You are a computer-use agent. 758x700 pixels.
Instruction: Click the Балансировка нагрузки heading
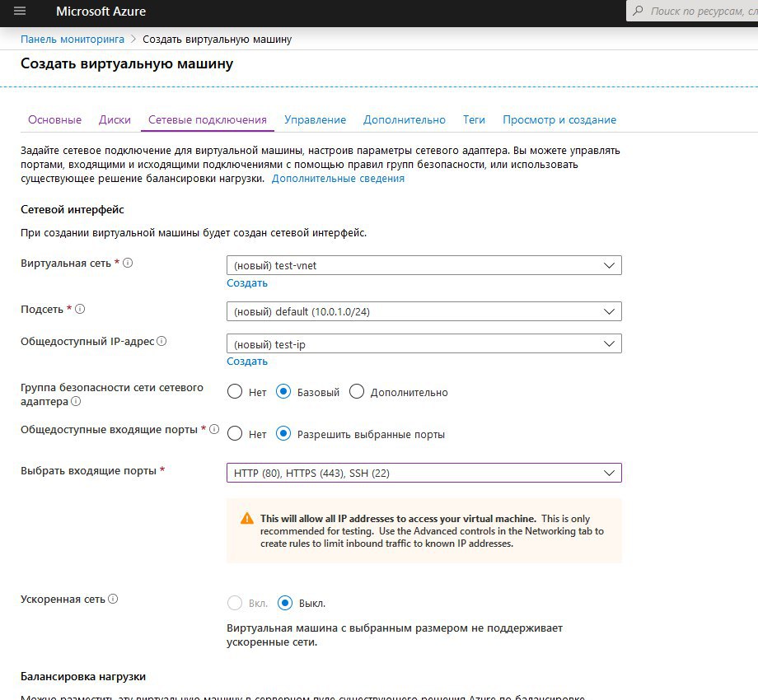coord(83,676)
